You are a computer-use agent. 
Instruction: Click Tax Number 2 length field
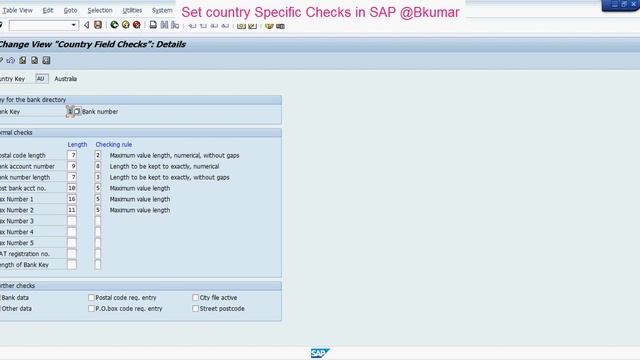tap(72, 210)
